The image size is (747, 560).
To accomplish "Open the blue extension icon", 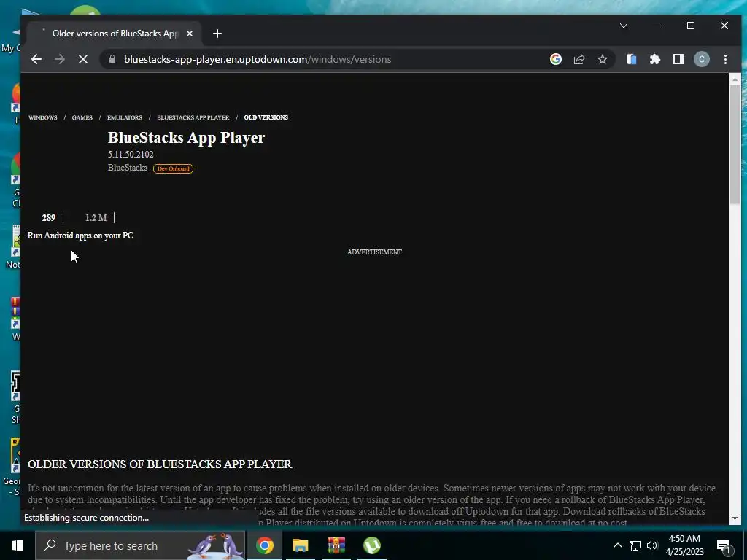I will [632, 59].
